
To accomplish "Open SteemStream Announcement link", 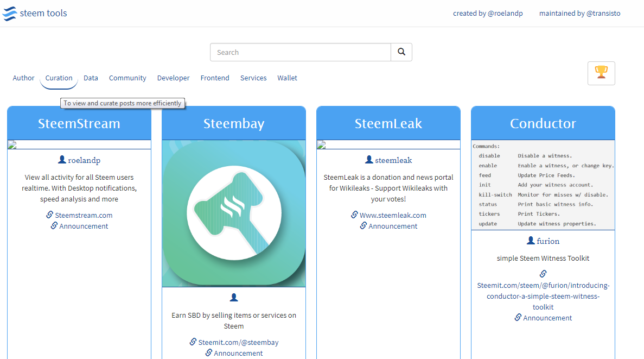I will pyautogui.click(x=84, y=226).
